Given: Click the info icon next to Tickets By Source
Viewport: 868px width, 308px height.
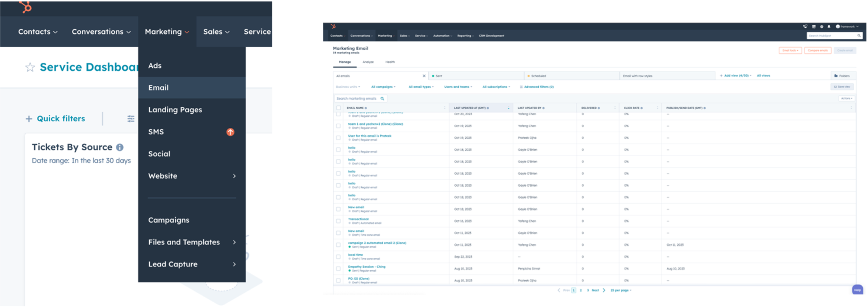Looking at the screenshot, I should click(x=120, y=147).
